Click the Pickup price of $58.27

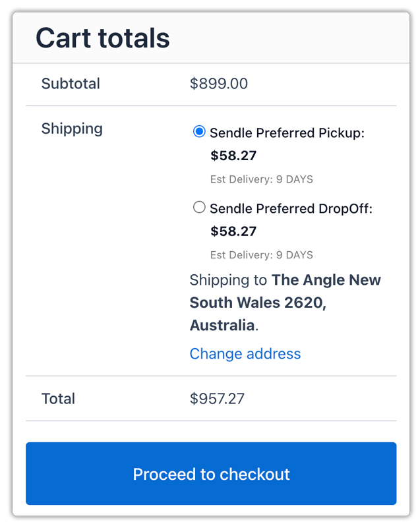click(x=227, y=156)
